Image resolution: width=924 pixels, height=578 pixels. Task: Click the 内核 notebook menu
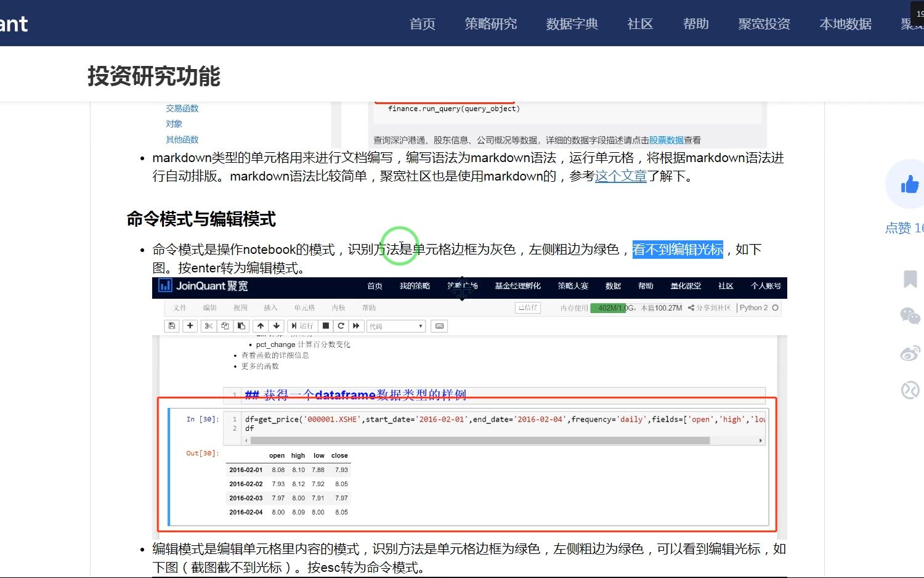[338, 307]
